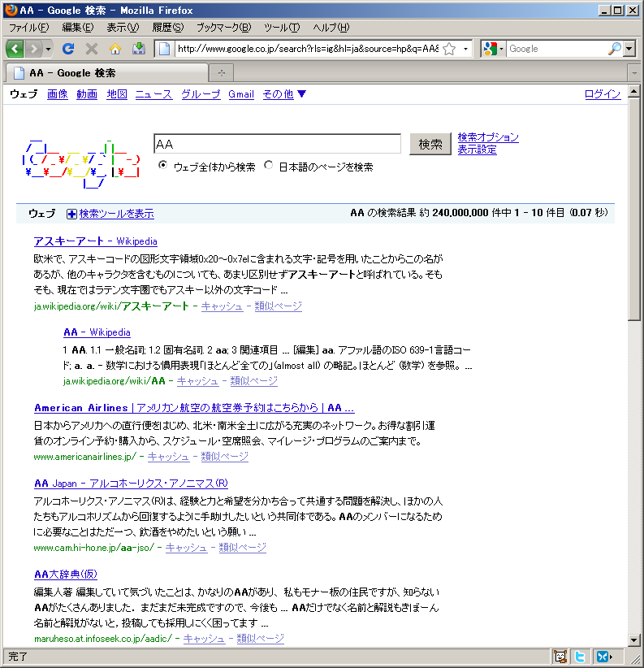Viewport: 644px width, 668px height.
Task: Open a new tab with the plus button
Action: click(222, 73)
